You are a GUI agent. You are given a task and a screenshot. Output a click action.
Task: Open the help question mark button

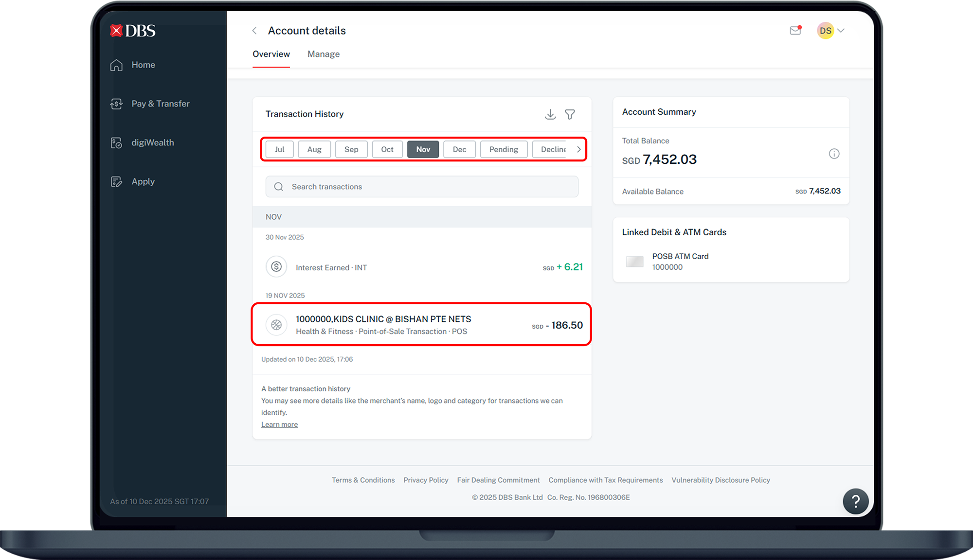tap(856, 501)
